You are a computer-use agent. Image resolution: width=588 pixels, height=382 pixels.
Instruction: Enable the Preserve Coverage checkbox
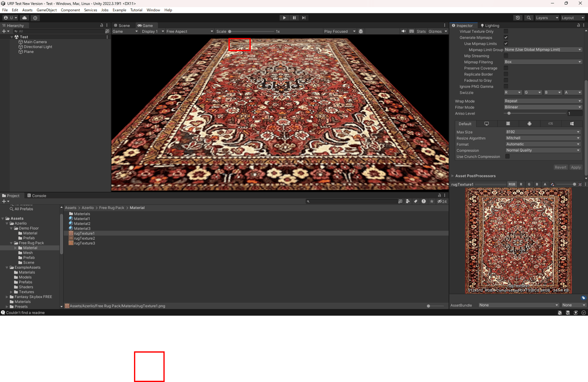[506, 68]
